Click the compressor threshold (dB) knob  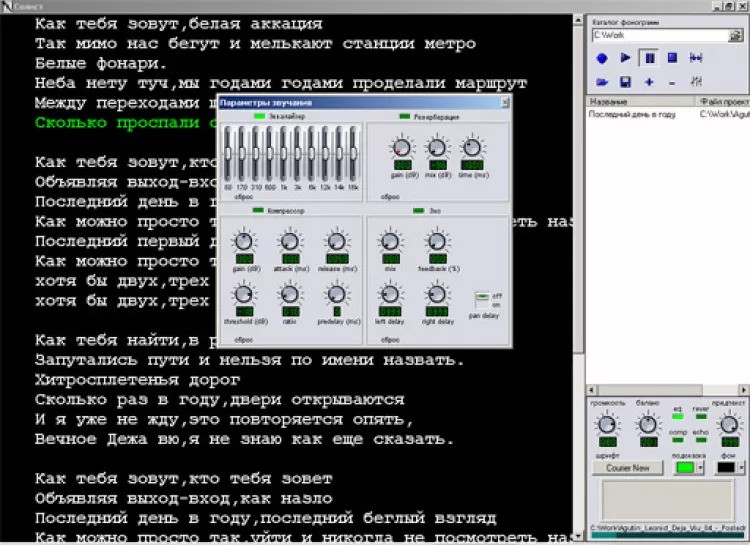244,294
